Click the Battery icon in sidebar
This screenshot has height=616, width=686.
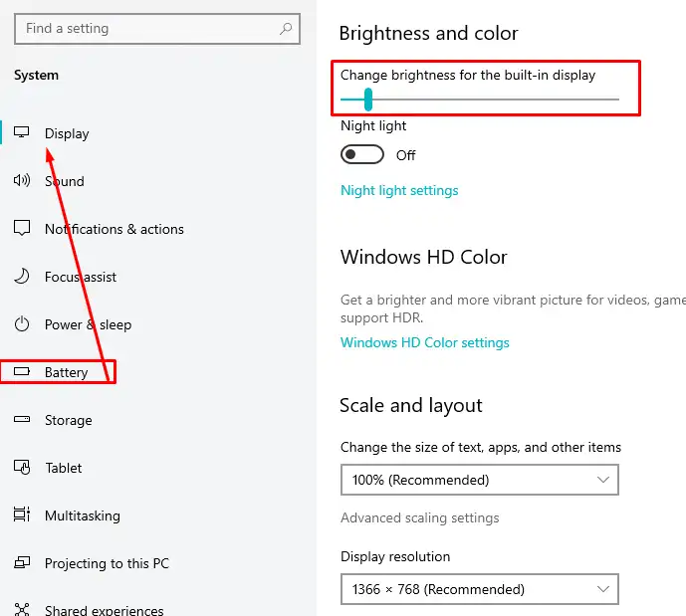click(x=23, y=372)
